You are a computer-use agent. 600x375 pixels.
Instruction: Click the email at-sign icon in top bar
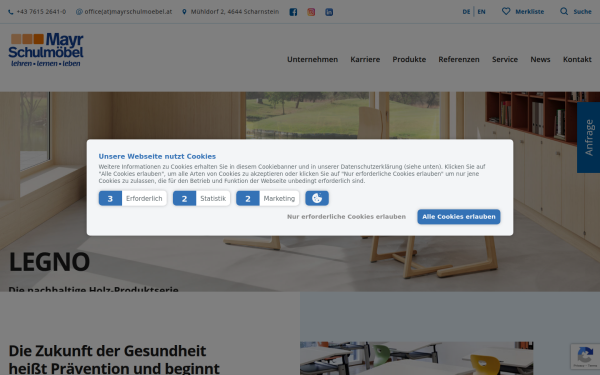[79, 12]
